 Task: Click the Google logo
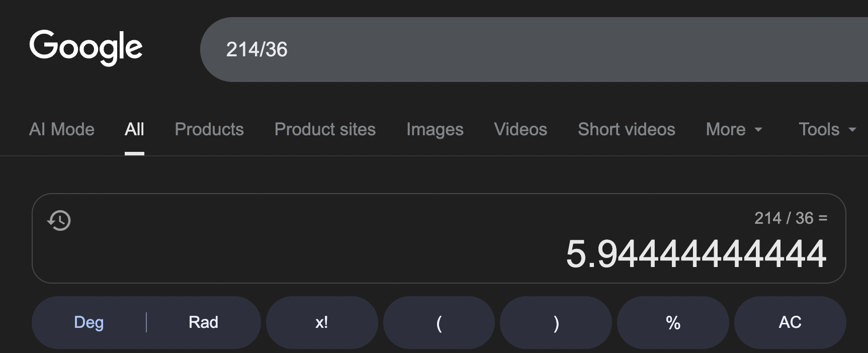coord(86,47)
